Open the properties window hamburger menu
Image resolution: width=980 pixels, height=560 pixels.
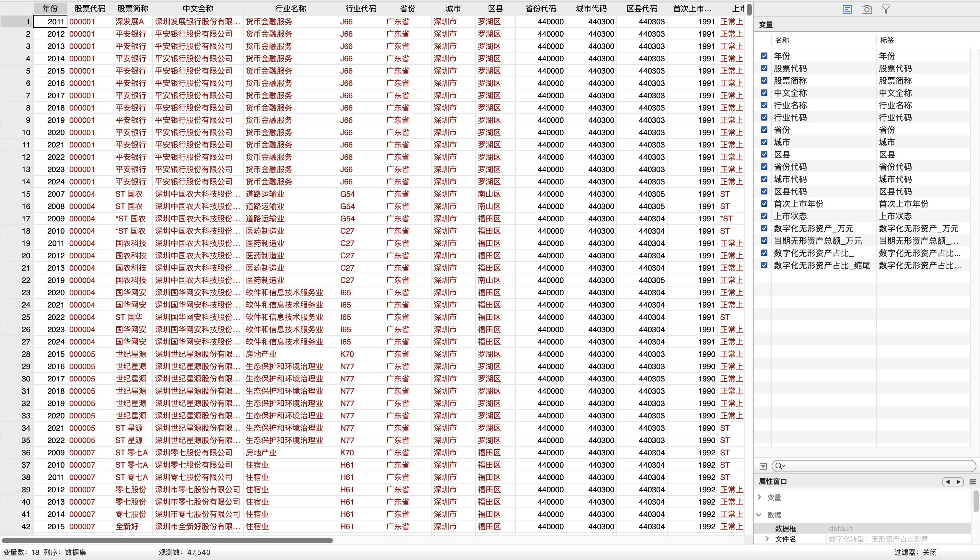tap(972, 482)
